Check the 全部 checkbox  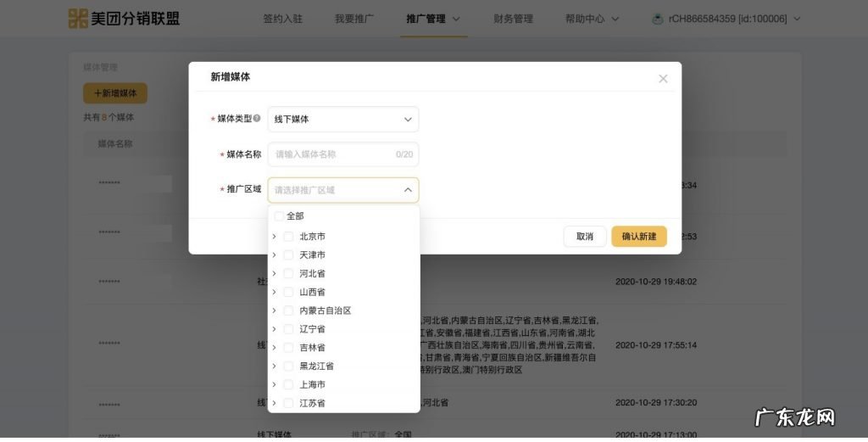279,216
